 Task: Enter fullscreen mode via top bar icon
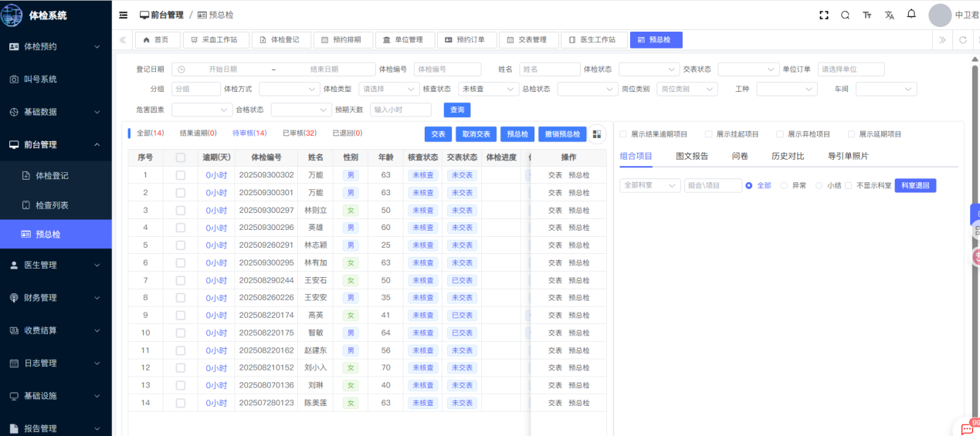pos(824,15)
